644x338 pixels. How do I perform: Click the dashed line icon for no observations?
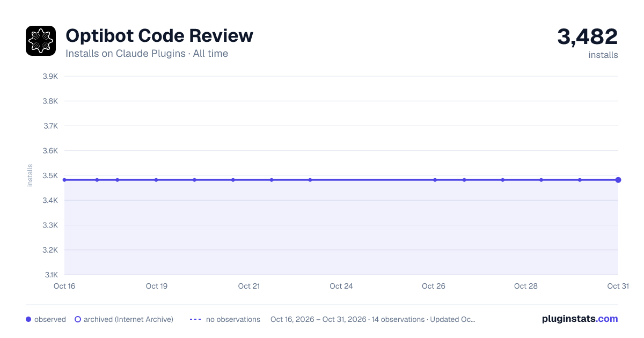point(195,319)
